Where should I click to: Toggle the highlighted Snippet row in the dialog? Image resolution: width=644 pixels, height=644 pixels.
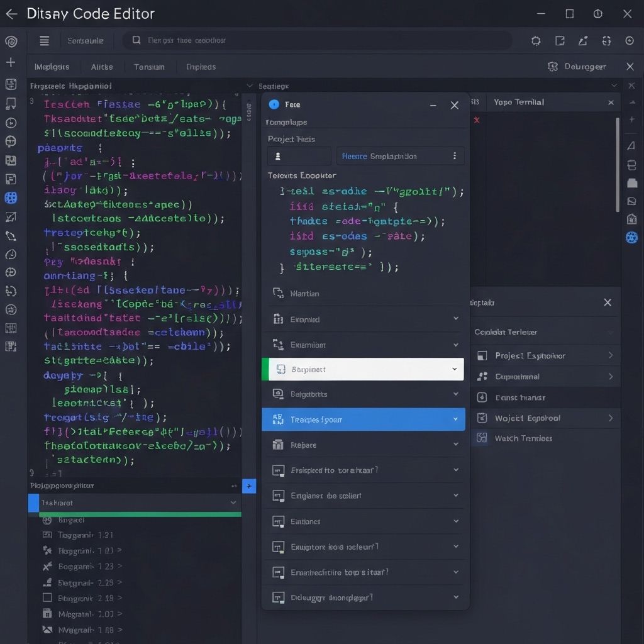[363, 369]
